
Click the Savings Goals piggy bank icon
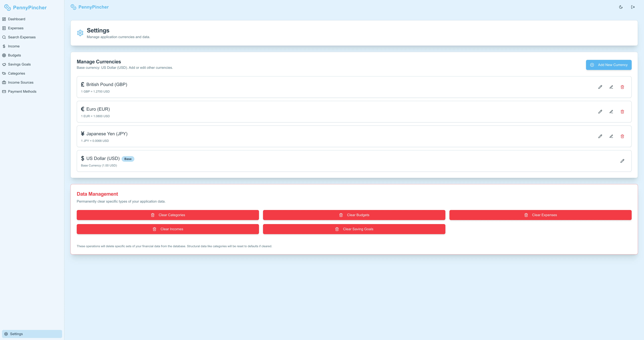[4, 64]
